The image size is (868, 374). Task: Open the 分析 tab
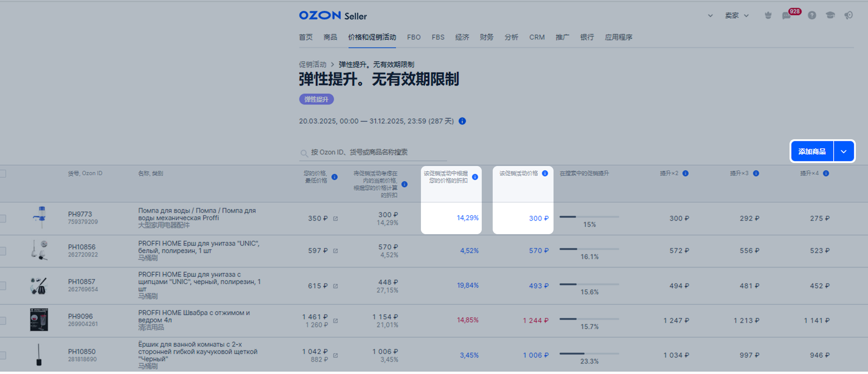coord(511,37)
